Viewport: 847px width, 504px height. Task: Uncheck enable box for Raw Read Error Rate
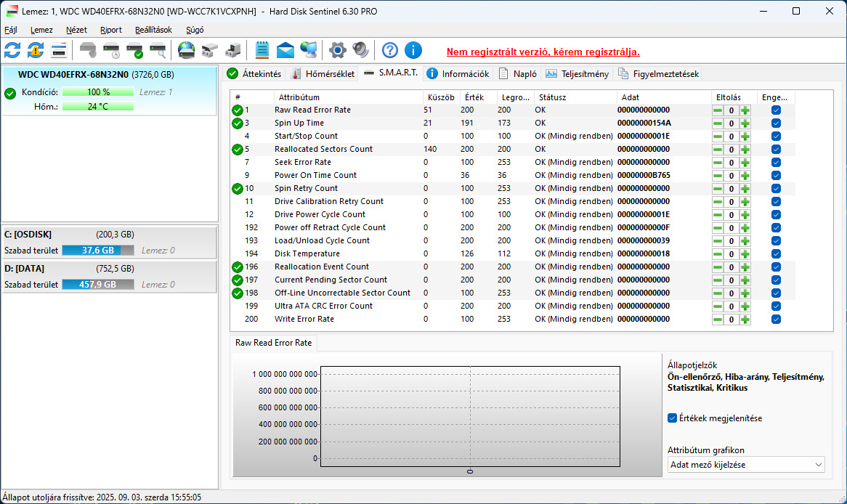pyautogui.click(x=776, y=110)
